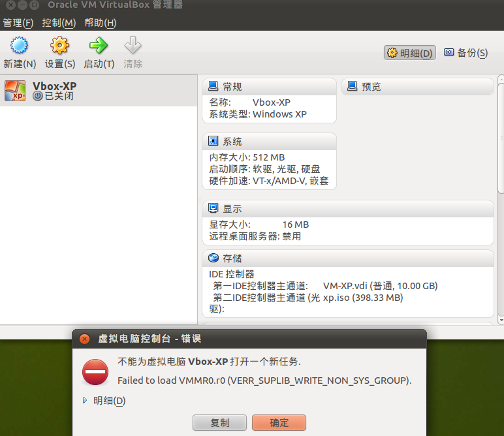
Task: Switch to the 明细(D) details view
Action: (410, 53)
